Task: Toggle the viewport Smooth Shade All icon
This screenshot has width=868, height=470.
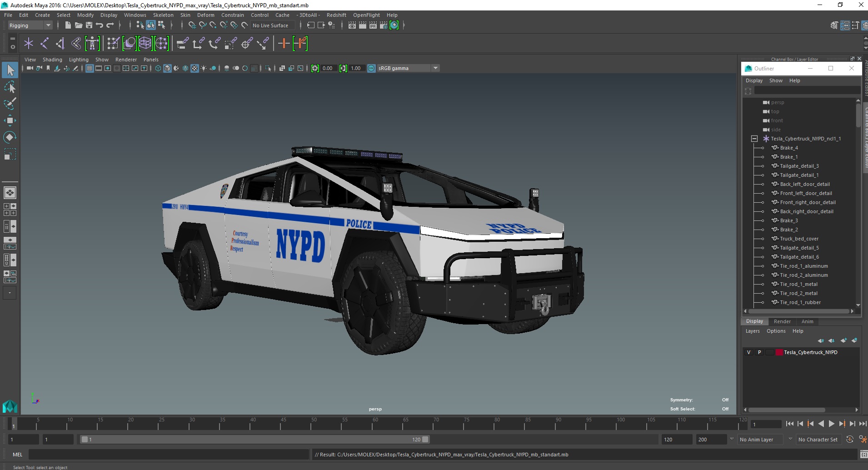Action: tap(167, 68)
